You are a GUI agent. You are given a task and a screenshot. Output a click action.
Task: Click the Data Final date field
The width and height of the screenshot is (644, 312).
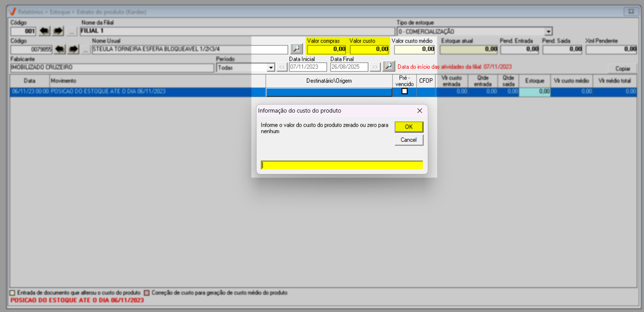[x=349, y=67]
